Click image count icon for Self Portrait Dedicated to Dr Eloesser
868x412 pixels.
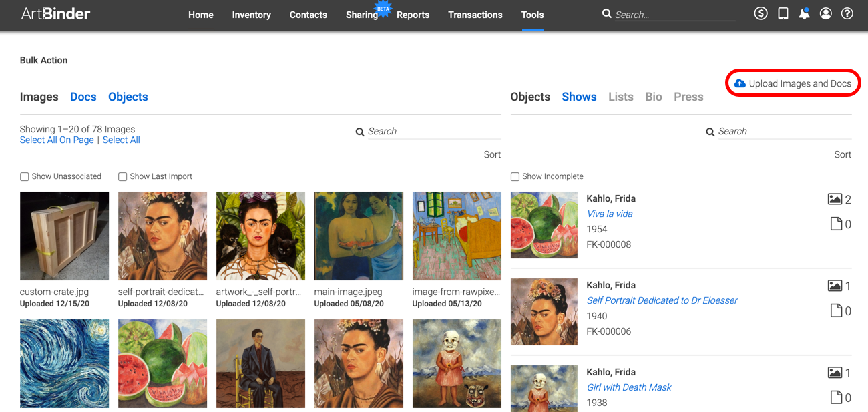click(835, 286)
